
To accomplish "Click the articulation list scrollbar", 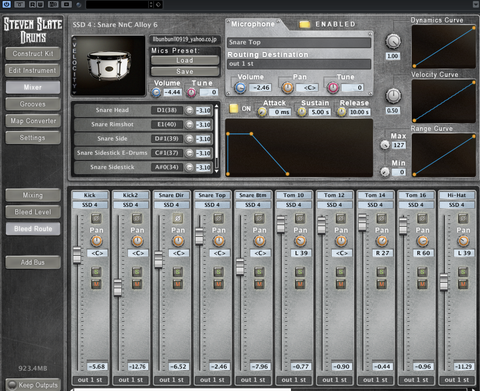I will click(216, 138).
